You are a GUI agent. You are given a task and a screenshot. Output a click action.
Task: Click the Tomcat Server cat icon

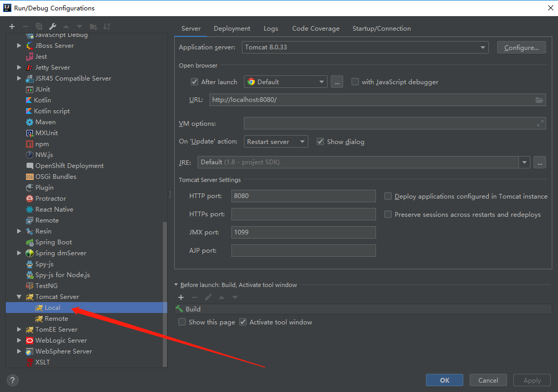30,297
